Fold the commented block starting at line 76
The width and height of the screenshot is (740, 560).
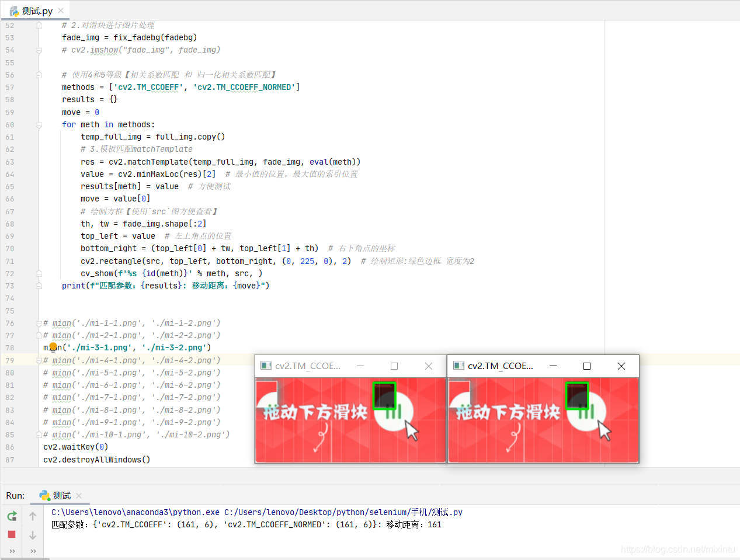coord(39,323)
